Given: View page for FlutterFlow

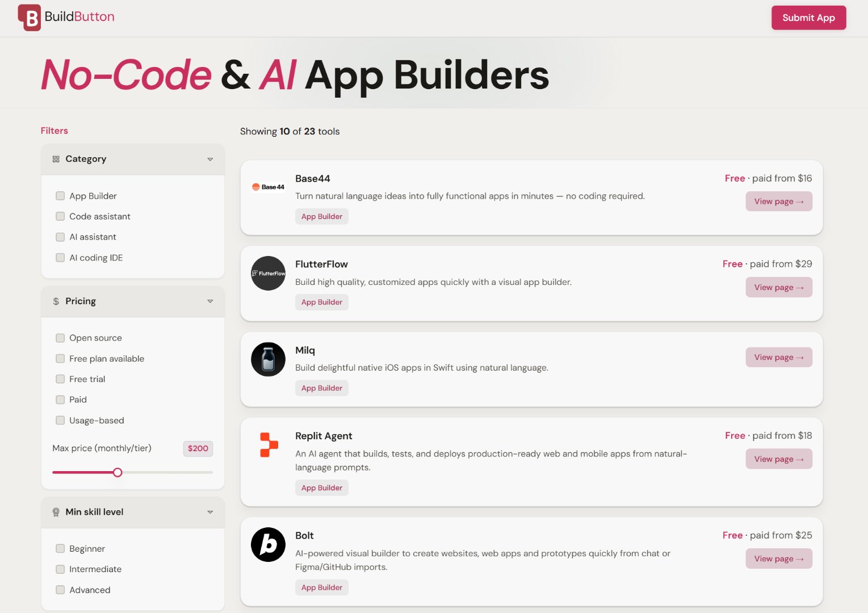Looking at the screenshot, I should click(x=779, y=287).
